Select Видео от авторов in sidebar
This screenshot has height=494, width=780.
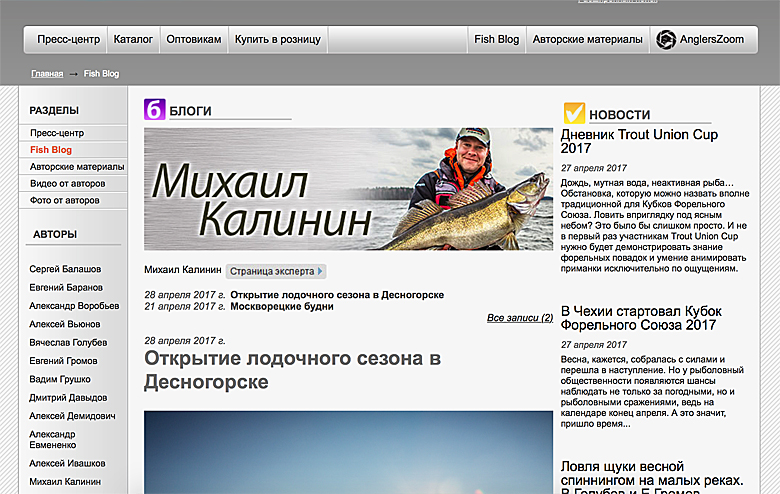[72, 183]
